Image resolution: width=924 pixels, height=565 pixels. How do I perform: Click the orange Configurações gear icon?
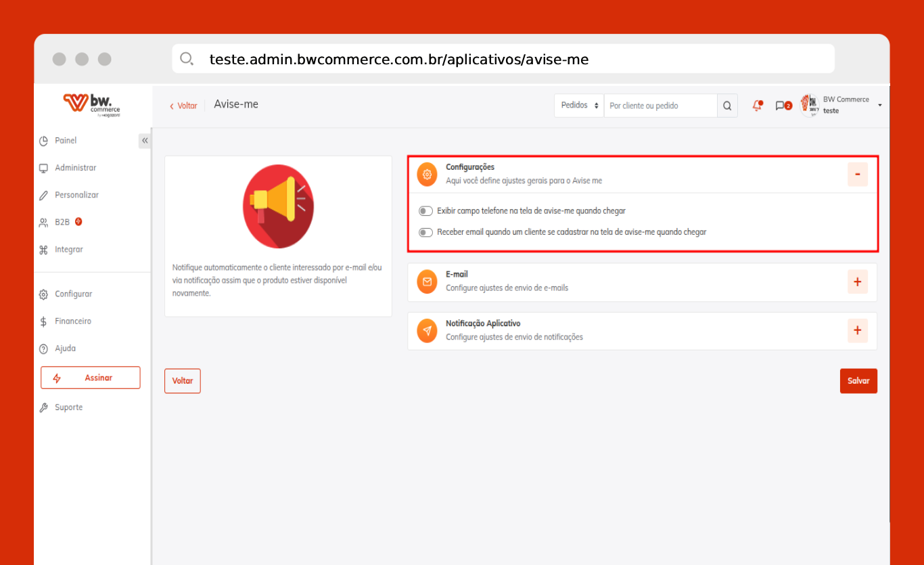point(427,174)
